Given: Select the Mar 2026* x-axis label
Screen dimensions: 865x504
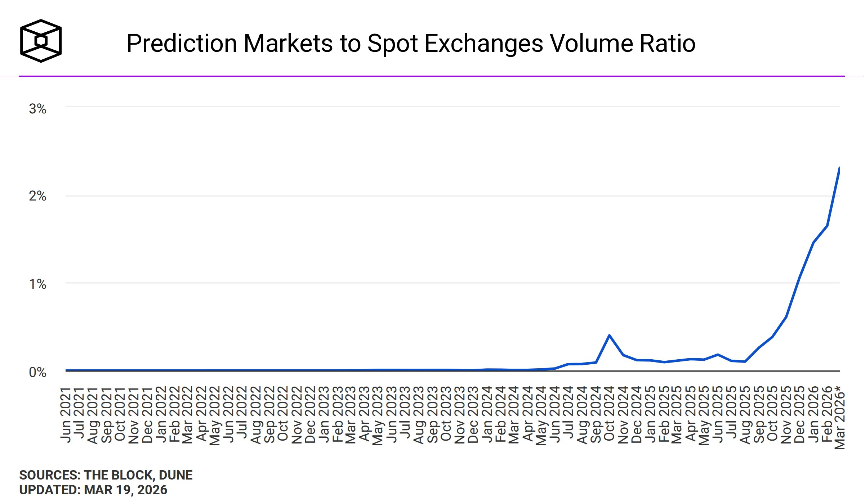Looking at the screenshot, I should (840, 418).
